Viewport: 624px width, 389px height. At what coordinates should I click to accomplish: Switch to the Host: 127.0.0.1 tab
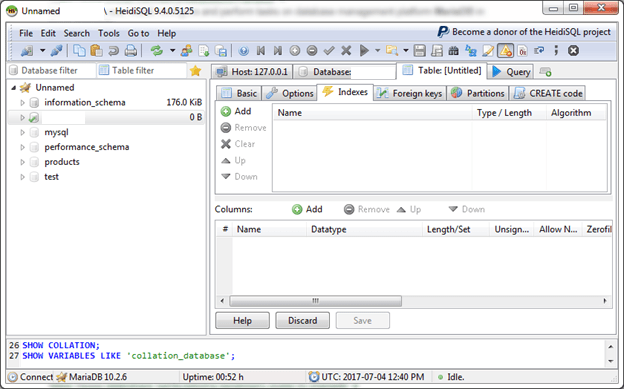click(252, 72)
